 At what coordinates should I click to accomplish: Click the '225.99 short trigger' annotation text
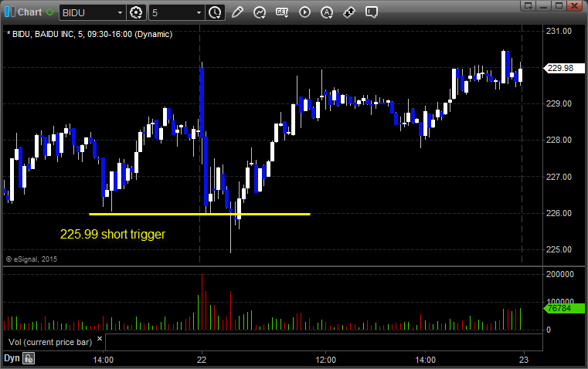click(x=113, y=234)
